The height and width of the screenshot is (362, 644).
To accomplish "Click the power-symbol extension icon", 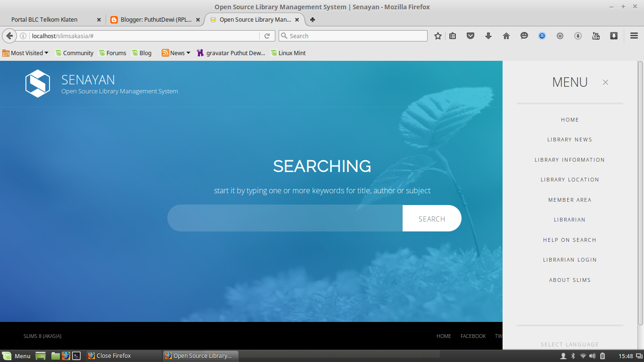I will [560, 36].
